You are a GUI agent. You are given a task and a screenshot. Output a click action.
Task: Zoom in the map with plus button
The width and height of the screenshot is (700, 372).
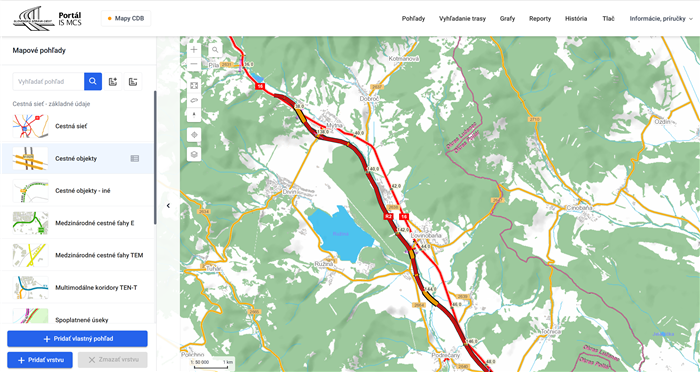pyautogui.click(x=194, y=50)
